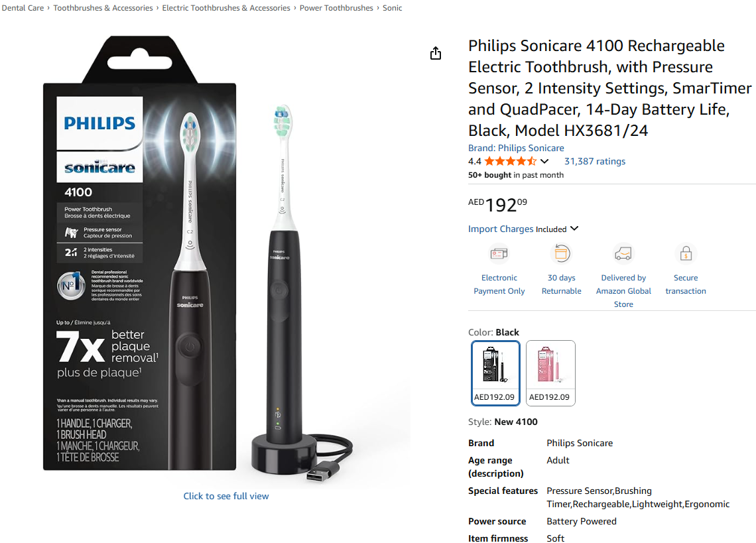Click the share icon above product image
Image resolution: width=756 pixels, height=543 pixels.
(x=436, y=53)
